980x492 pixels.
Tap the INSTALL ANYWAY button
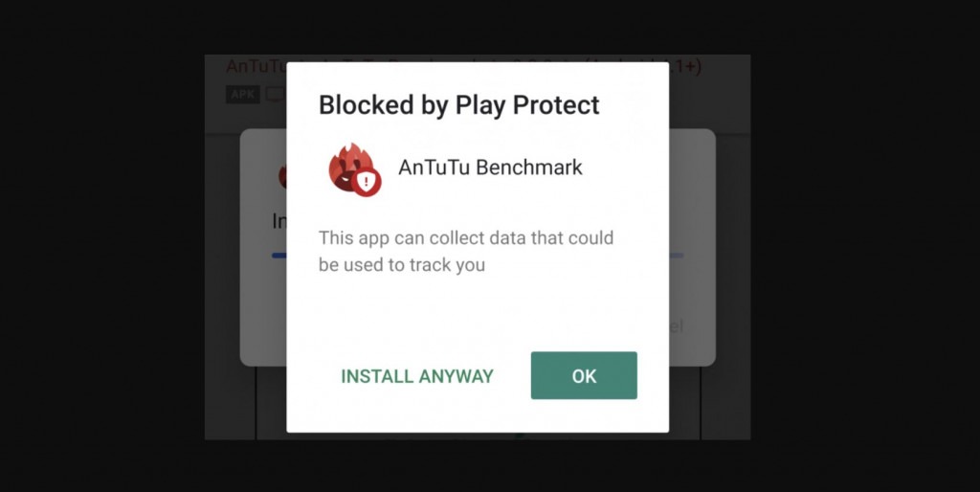pyautogui.click(x=417, y=376)
